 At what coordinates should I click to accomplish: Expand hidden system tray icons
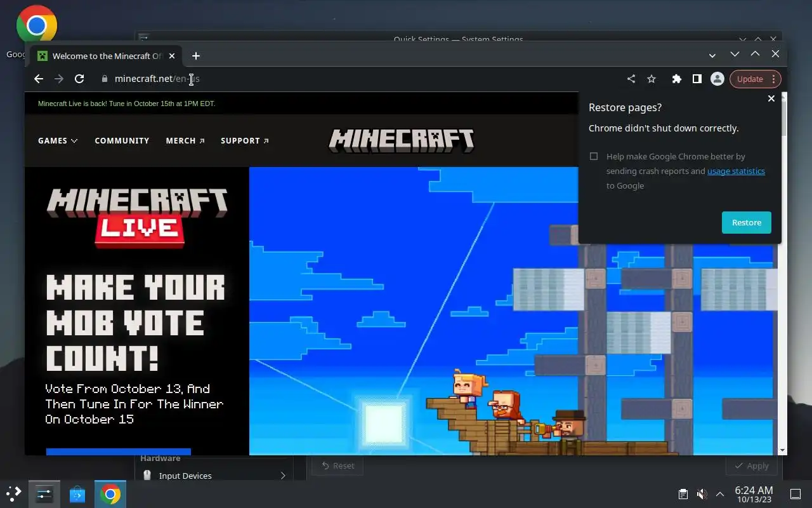tap(720, 494)
